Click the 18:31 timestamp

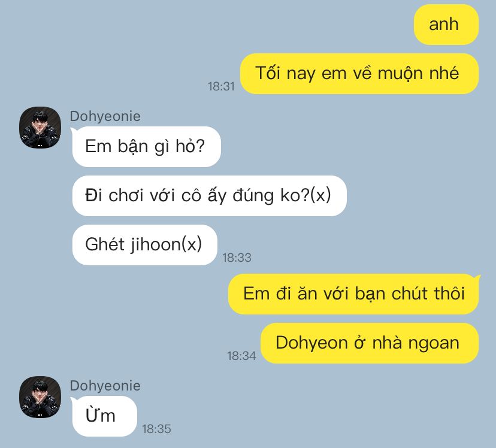click(x=221, y=86)
